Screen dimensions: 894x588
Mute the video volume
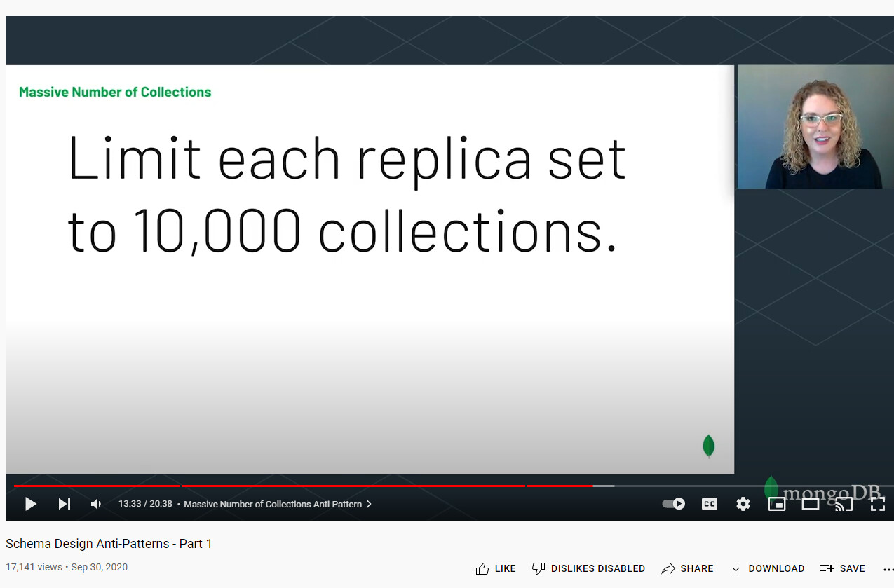pyautogui.click(x=96, y=504)
